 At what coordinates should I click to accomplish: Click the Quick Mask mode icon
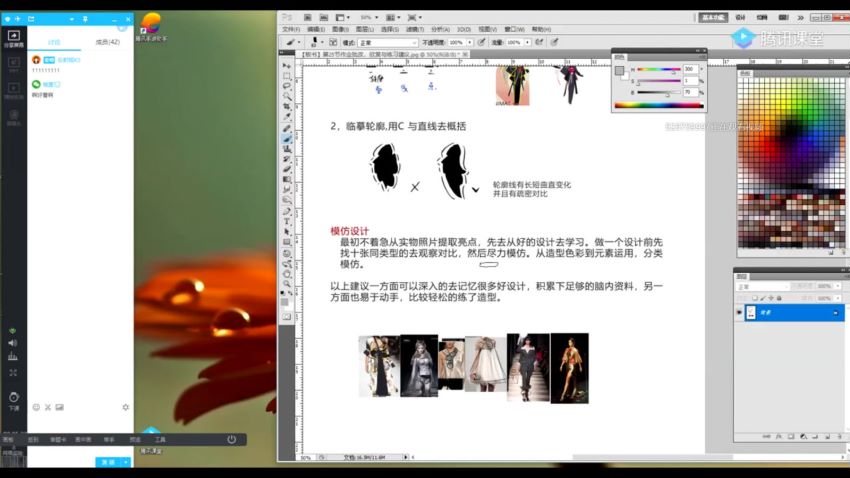(287, 316)
